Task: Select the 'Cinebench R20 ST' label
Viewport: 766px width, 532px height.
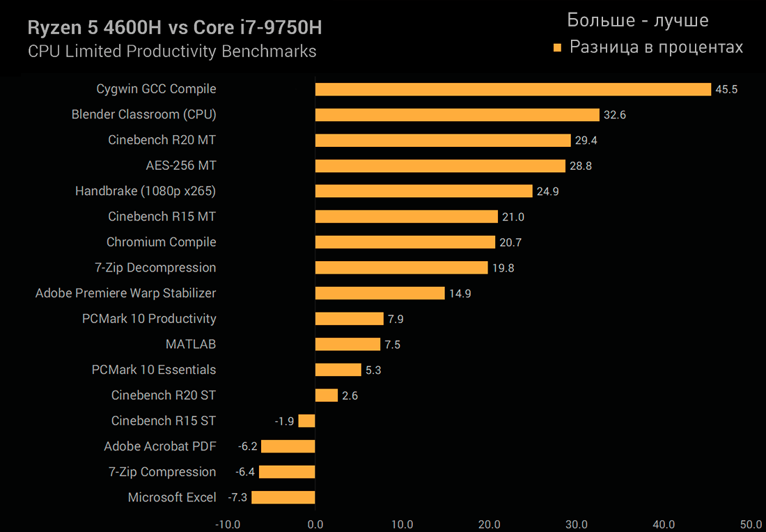Action: (164, 396)
